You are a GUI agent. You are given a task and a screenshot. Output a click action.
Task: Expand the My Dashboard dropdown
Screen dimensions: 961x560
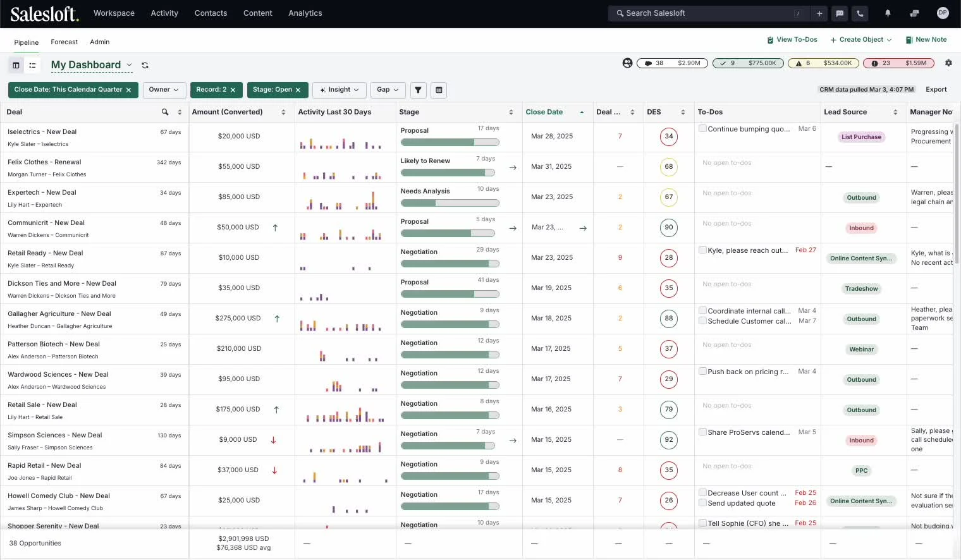[129, 65]
